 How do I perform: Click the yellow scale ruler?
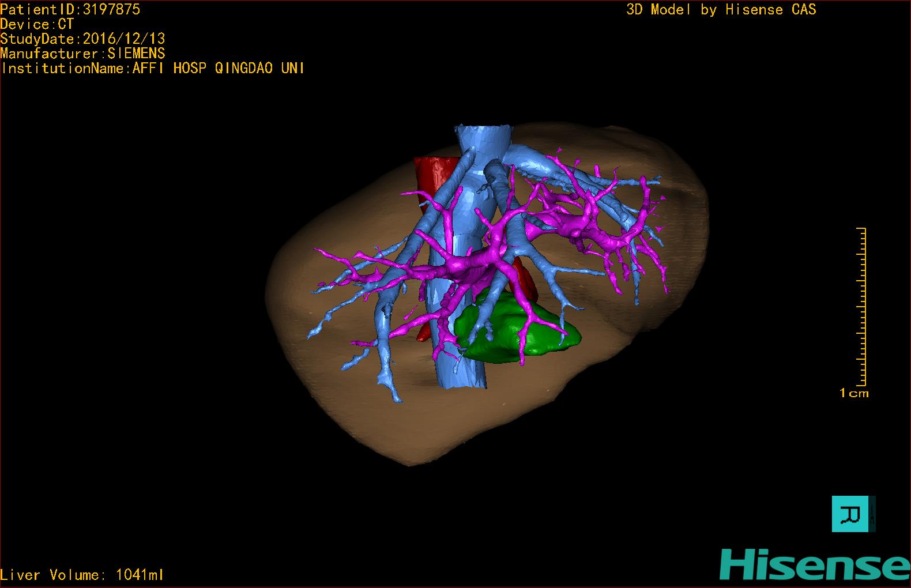coord(861,307)
